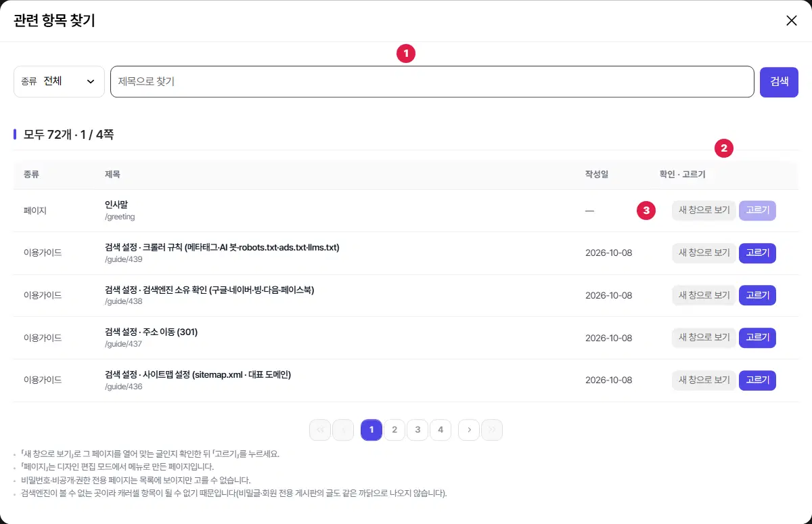The image size is (812, 524).
Task: Click the 작성일 column header
Action: (x=597, y=175)
